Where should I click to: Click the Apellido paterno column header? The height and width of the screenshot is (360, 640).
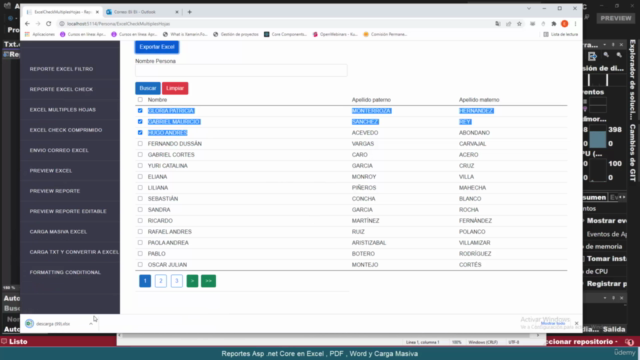pos(371,100)
